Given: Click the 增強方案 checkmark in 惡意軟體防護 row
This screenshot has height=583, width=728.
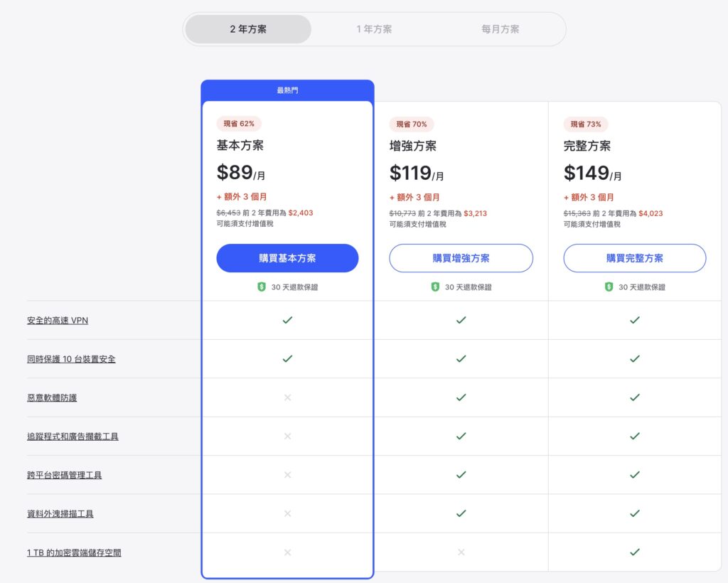Looking at the screenshot, I should tap(461, 397).
